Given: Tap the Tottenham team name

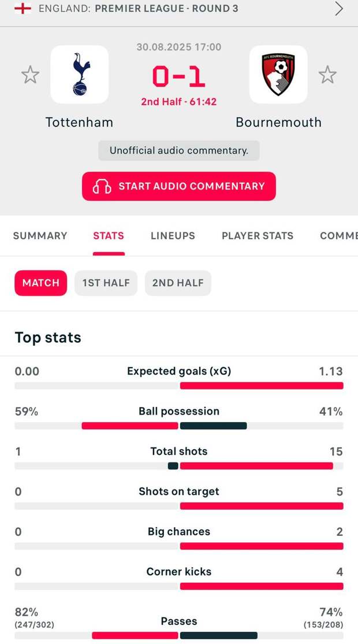Looking at the screenshot, I should pyautogui.click(x=79, y=123).
